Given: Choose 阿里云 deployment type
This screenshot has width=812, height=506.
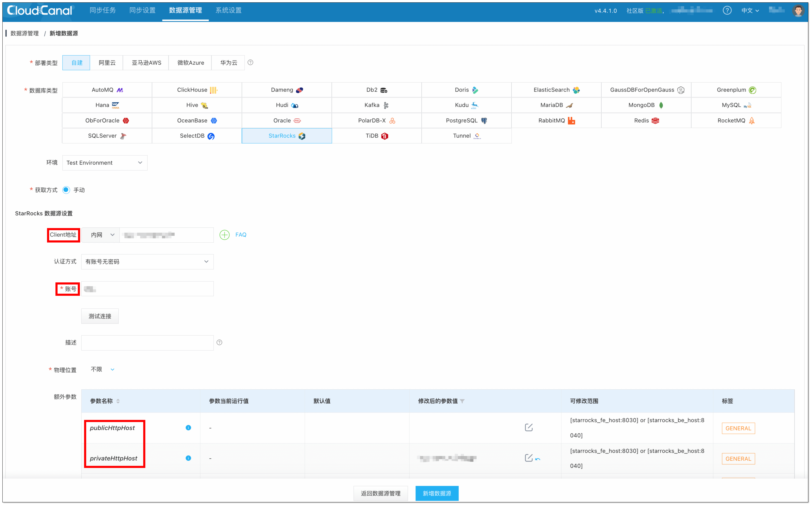Looking at the screenshot, I should [107, 63].
